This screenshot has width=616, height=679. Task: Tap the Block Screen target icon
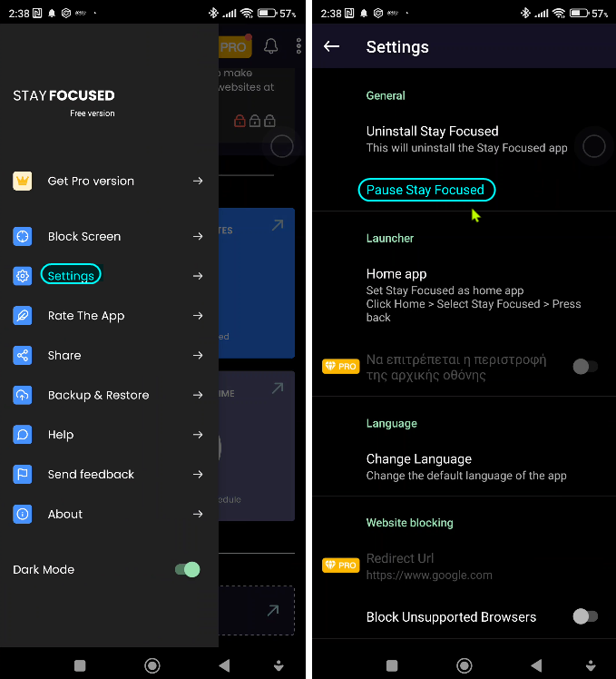tap(22, 236)
